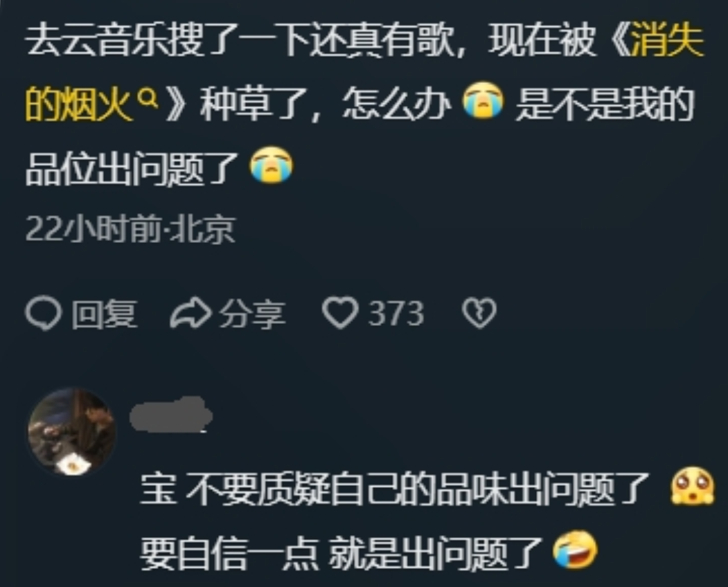Screen dimensions: 728x587
Task: Click the yellow 的烟火 highlighted text
Action: tap(78, 105)
